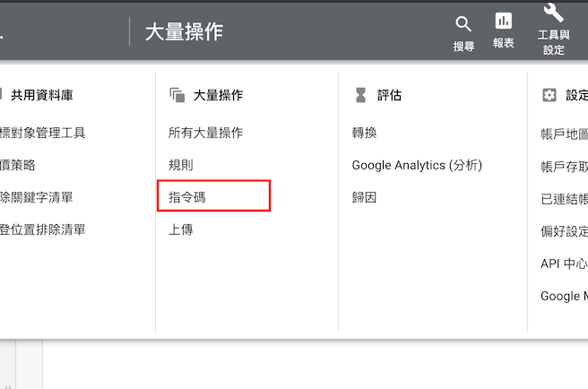Open the Tools and Settings (工具與設定) wrench icon
Image resolution: width=588 pixels, height=389 pixels.
click(554, 13)
